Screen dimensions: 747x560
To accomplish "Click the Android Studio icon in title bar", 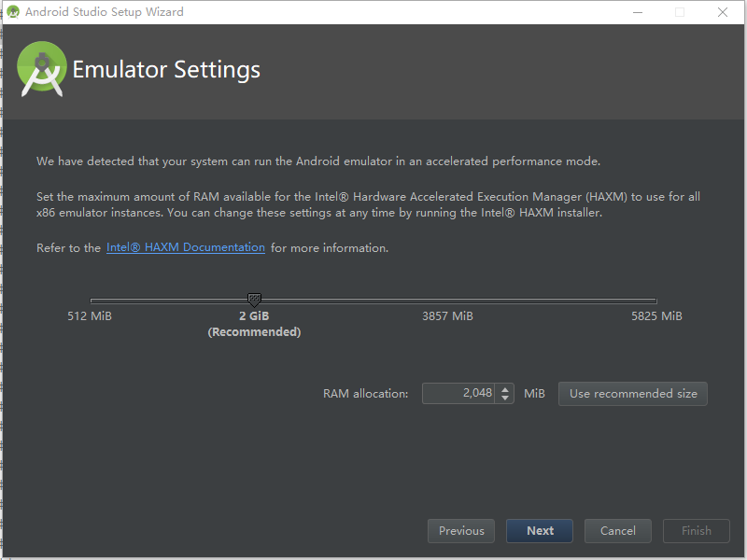I will click(x=13, y=12).
